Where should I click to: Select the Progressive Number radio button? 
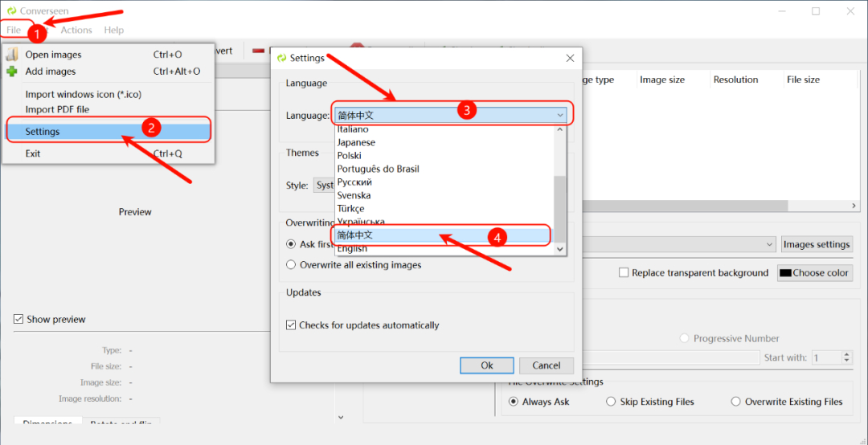click(730, 338)
